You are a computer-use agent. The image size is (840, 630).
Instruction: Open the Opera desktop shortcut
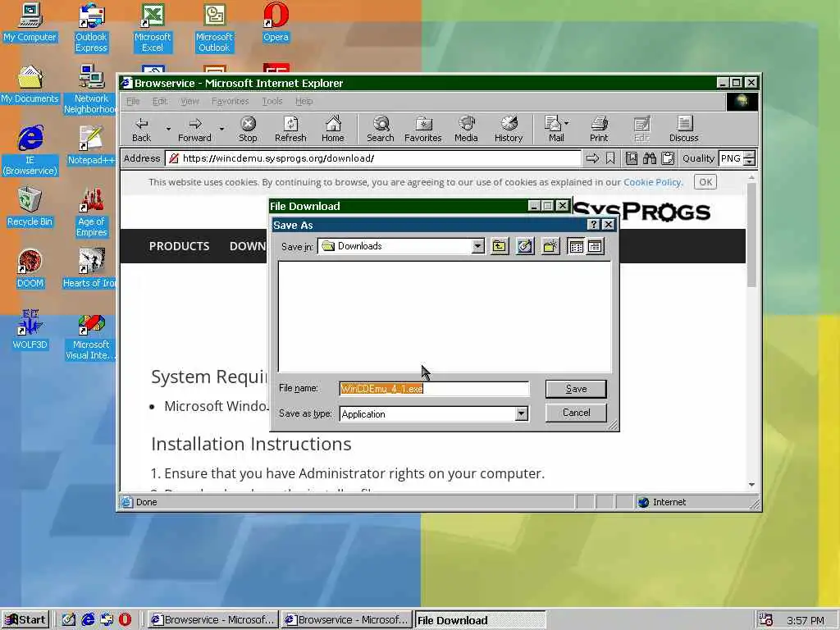tap(276, 22)
